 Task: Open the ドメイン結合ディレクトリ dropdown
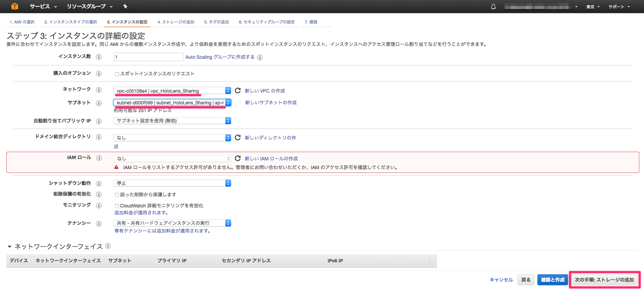pos(172,138)
